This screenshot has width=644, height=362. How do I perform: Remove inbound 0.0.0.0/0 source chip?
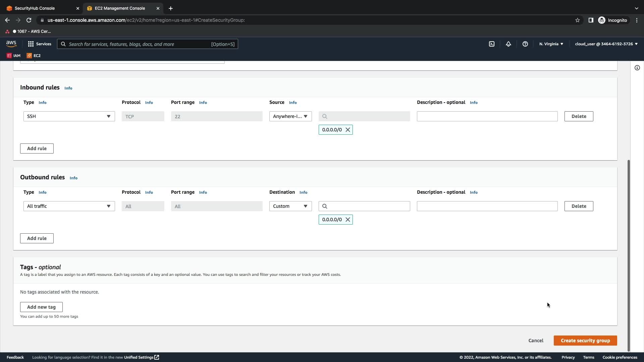pos(348,130)
